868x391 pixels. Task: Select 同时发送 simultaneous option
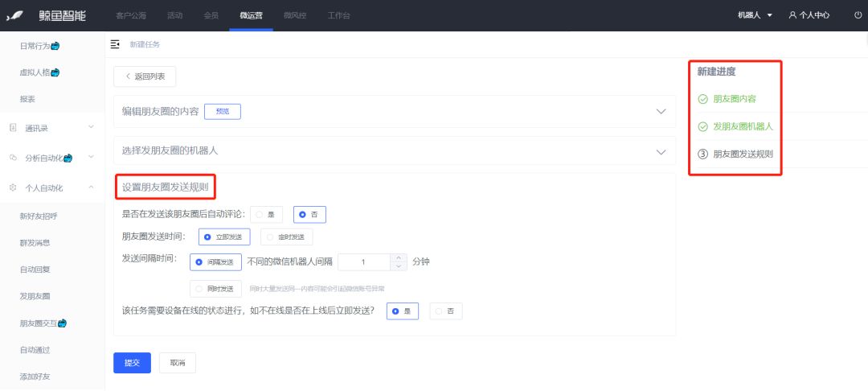(215, 289)
